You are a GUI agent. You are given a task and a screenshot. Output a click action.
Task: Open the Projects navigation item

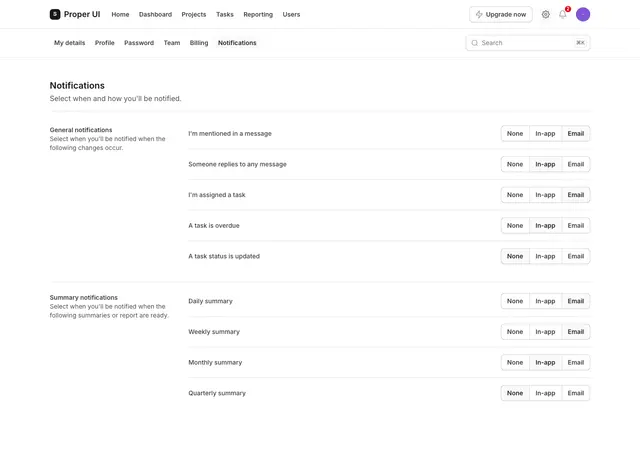tap(194, 14)
